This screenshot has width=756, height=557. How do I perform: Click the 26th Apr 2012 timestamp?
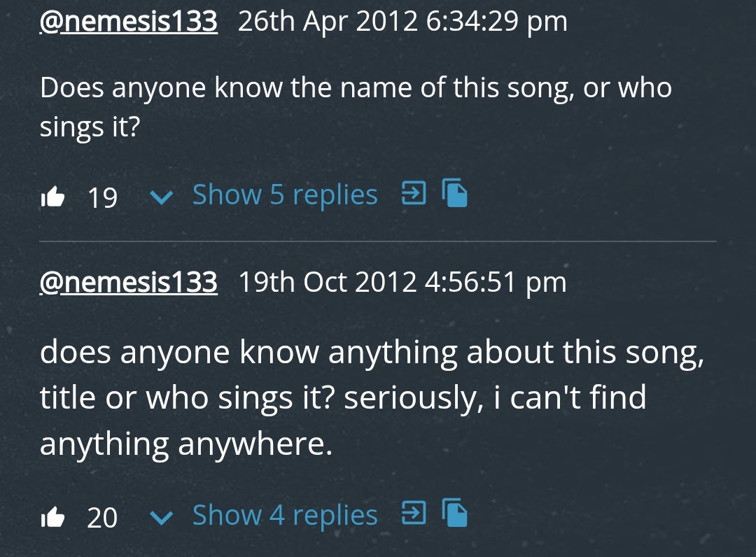[402, 22]
